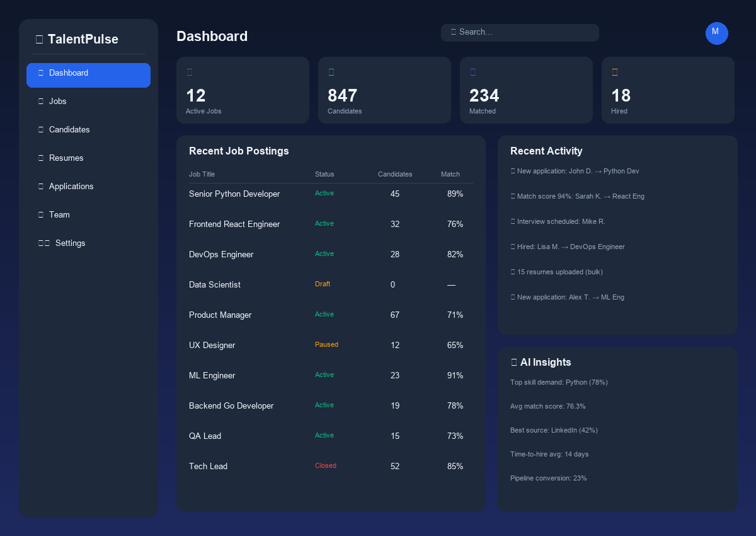Click the Team icon in the sidebar
This screenshot has height=536, width=756.
tap(40, 214)
